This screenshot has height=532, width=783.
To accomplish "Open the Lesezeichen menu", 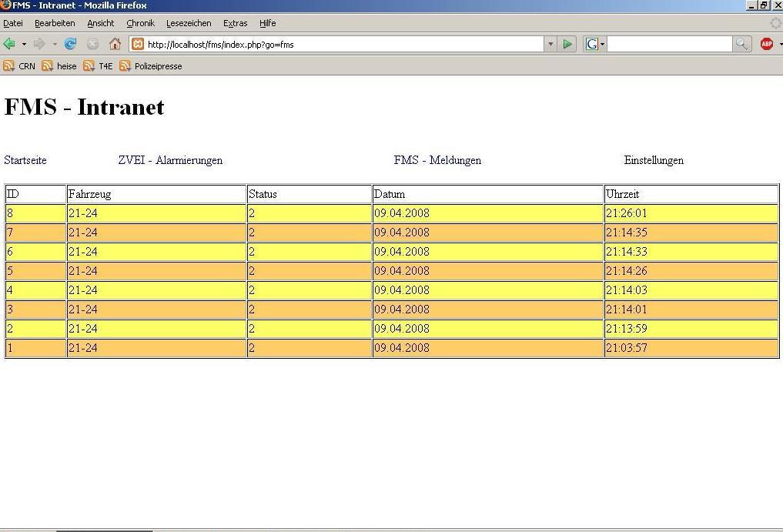I will tap(189, 23).
